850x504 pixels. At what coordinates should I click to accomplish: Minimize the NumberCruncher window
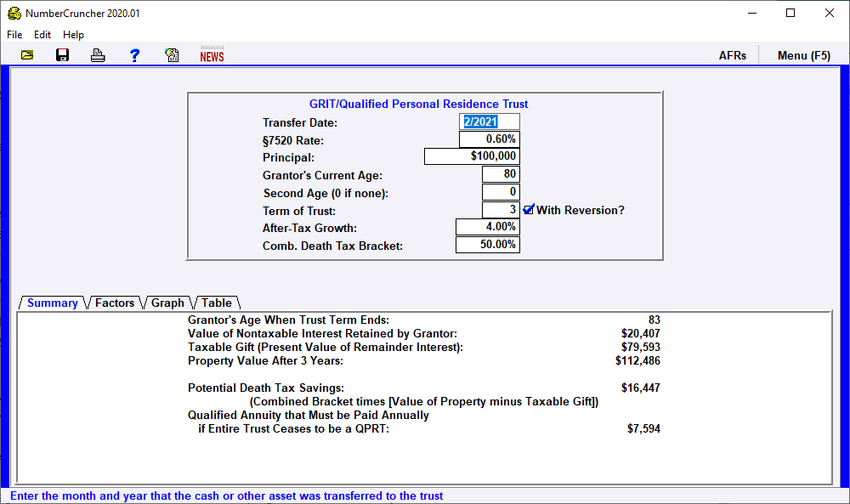coord(752,13)
